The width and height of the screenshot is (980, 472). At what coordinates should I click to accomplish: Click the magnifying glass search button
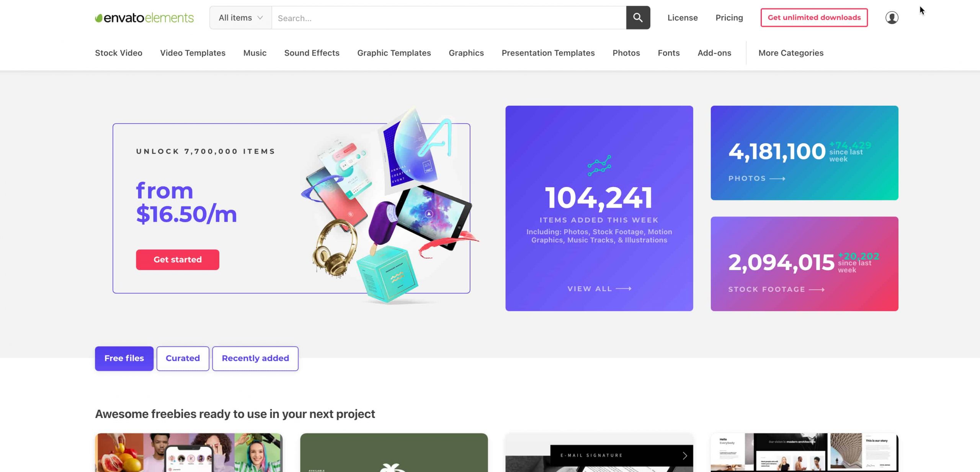coord(638,18)
